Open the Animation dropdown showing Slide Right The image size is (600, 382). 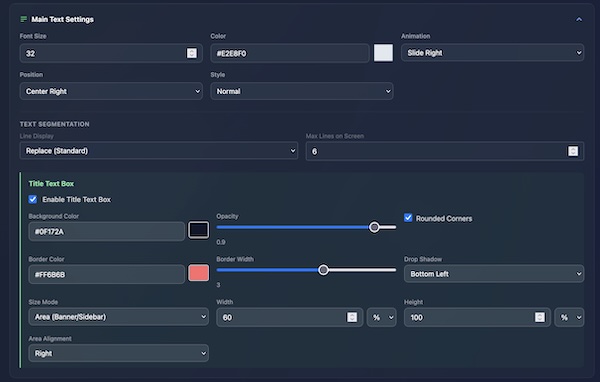tap(492, 53)
